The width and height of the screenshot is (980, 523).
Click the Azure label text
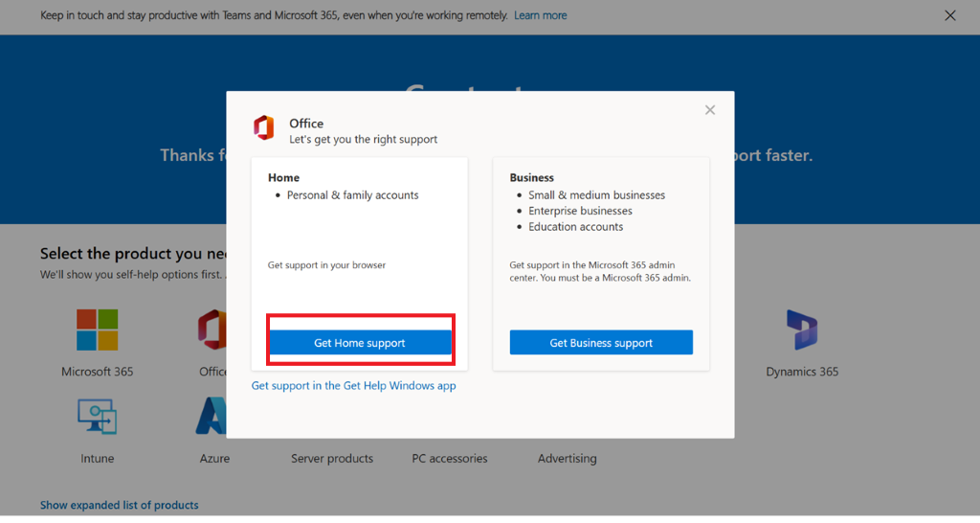(214, 459)
